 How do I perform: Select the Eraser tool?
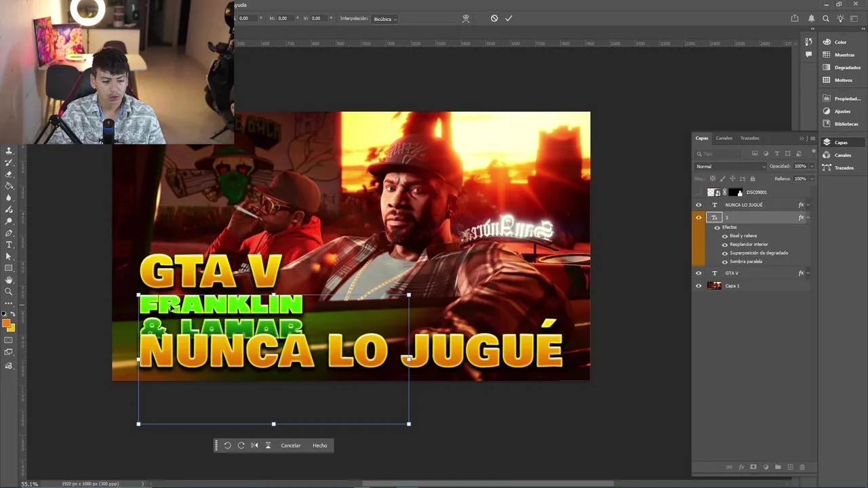tap(9, 174)
